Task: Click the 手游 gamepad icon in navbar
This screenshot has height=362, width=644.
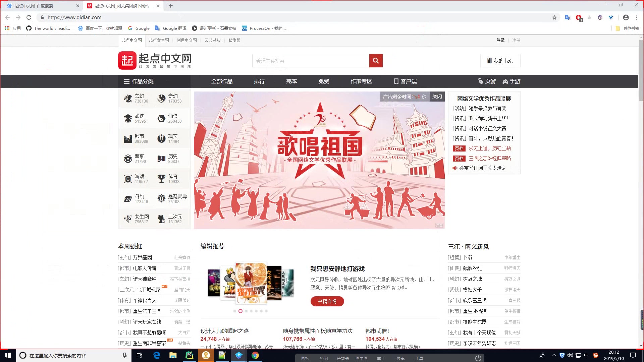Action: 505,81
